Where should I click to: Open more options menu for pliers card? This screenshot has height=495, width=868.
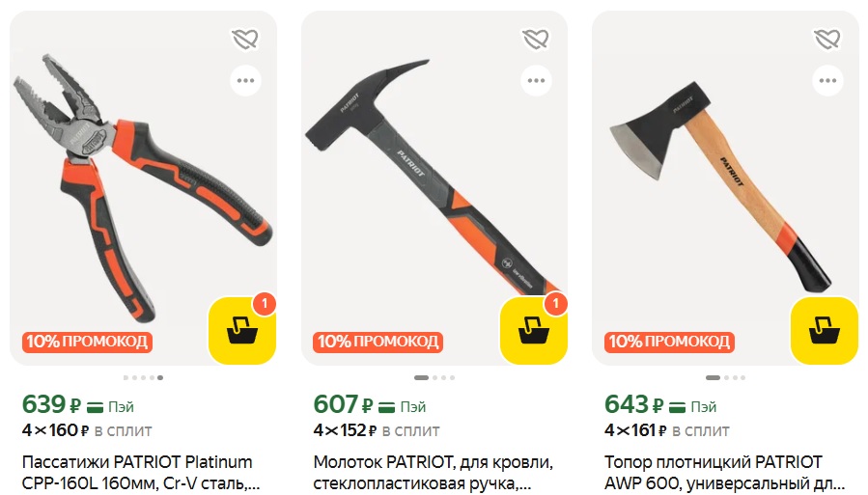coord(246,81)
